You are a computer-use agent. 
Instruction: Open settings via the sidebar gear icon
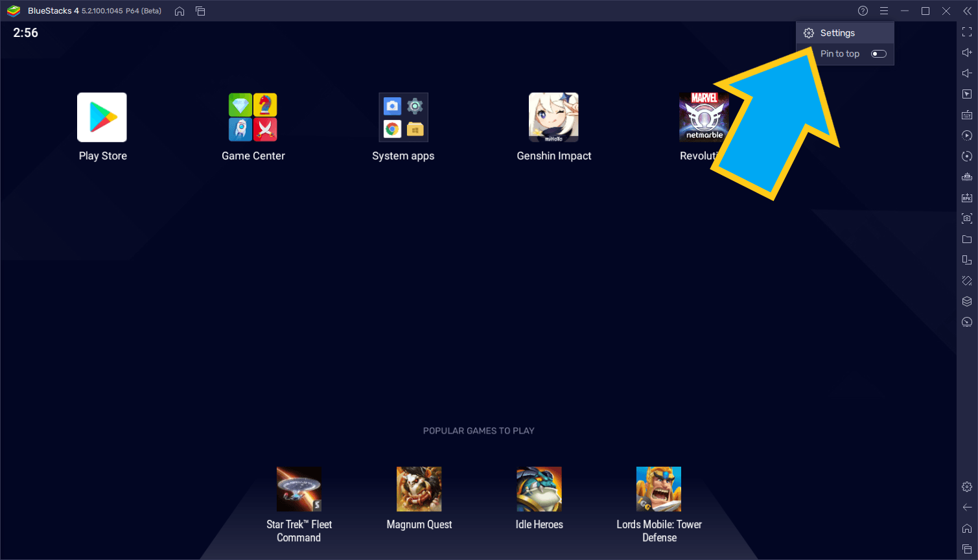tap(967, 487)
